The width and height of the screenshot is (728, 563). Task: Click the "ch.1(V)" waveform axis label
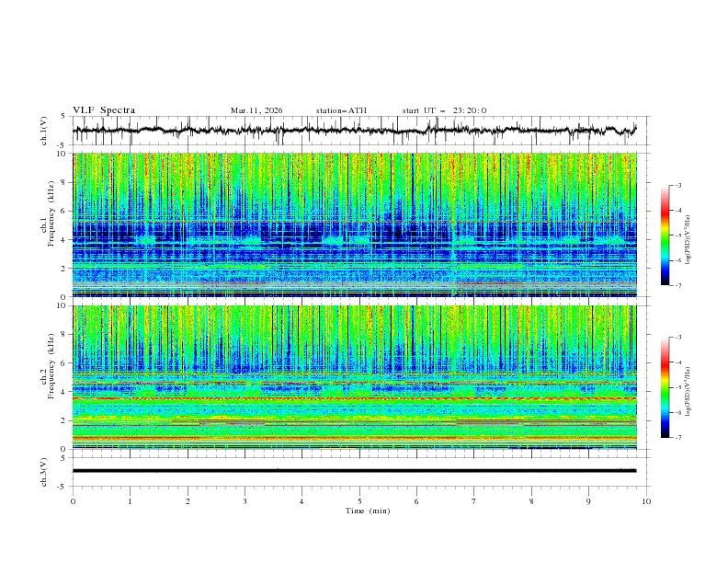(x=44, y=131)
